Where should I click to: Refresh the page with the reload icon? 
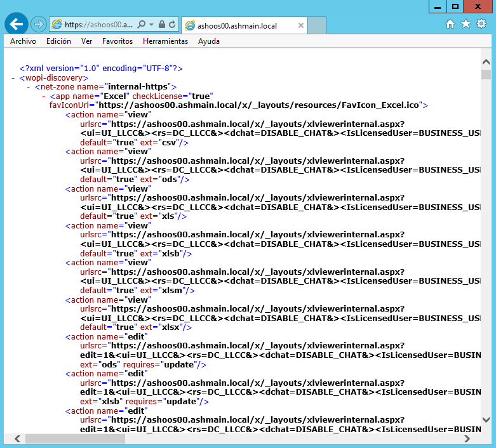pyautogui.click(x=172, y=24)
